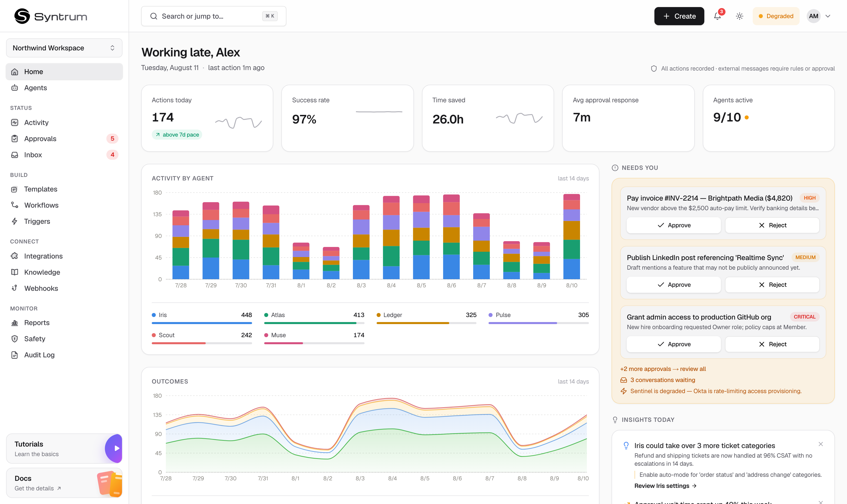Click the Atlas legend progress bar
847x504 pixels.
click(314, 323)
